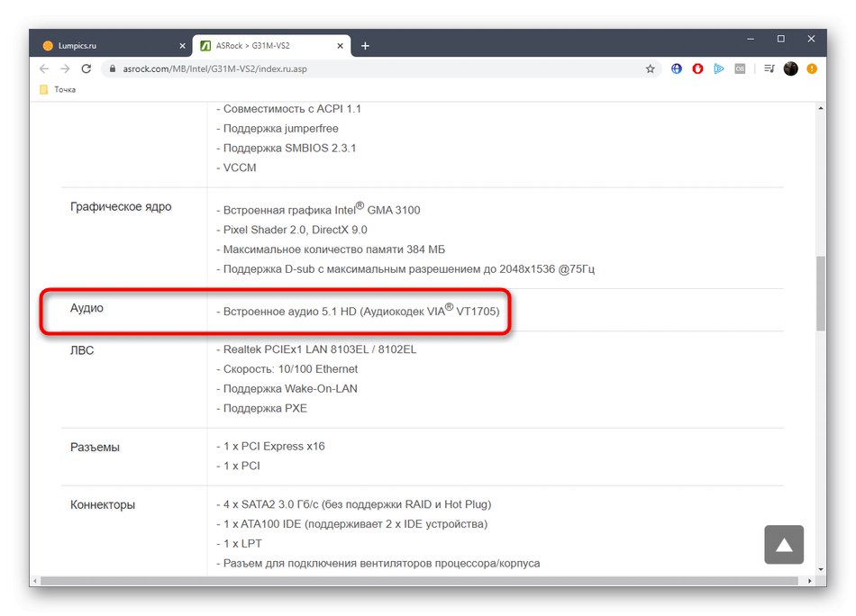Viewport: 856px width, 616px height.
Task: Click the Коннекторы row label
Action: (103, 504)
